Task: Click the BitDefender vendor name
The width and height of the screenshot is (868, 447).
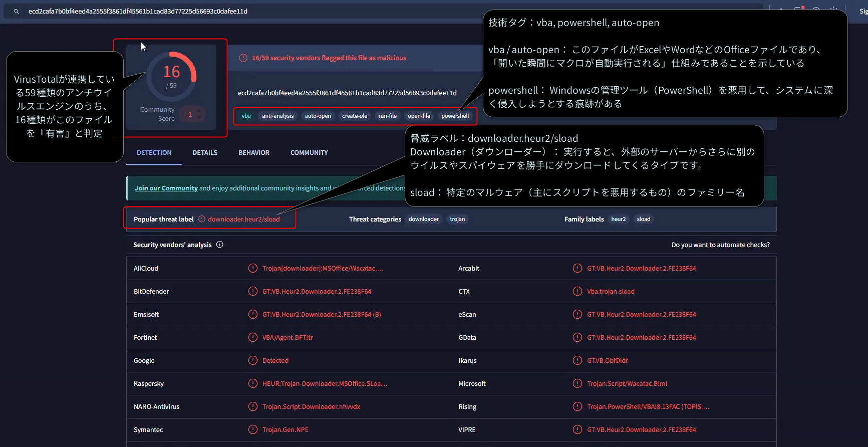Action: 151,291
